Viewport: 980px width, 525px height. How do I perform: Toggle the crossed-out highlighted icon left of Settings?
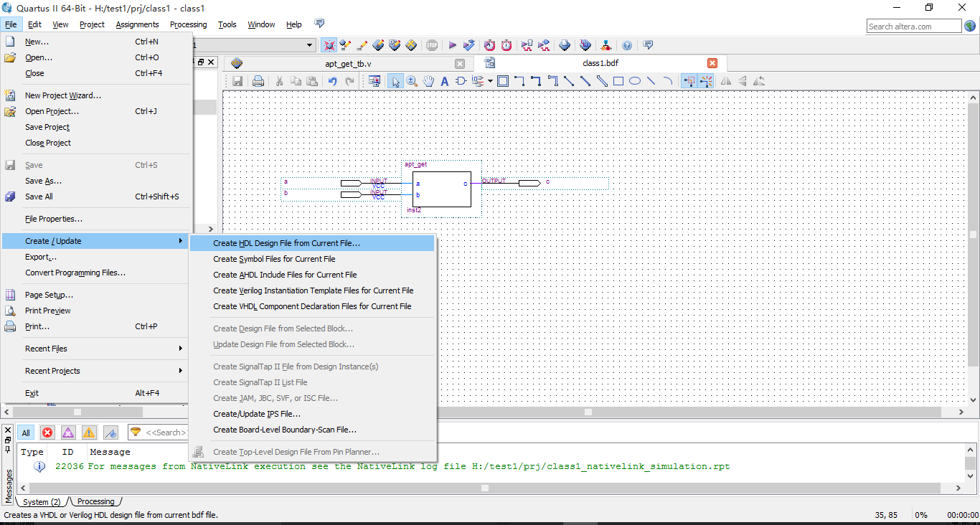click(x=329, y=45)
